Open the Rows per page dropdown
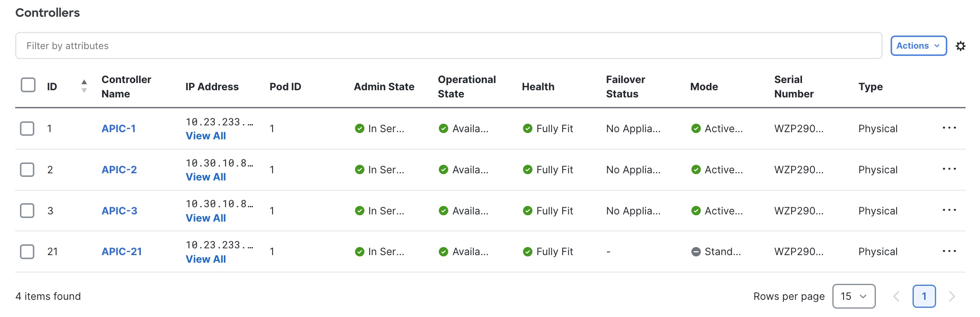This screenshot has width=980, height=317. tap(854, 296)
